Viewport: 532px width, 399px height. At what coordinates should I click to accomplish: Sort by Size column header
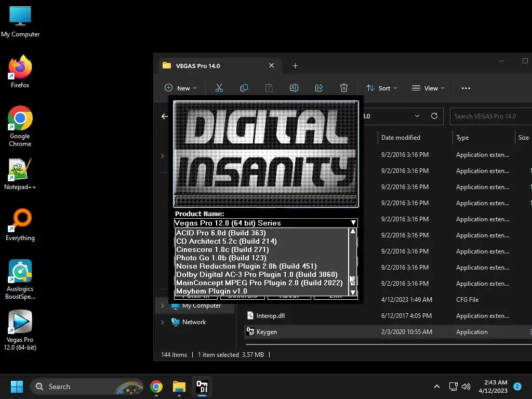[524, 137]
